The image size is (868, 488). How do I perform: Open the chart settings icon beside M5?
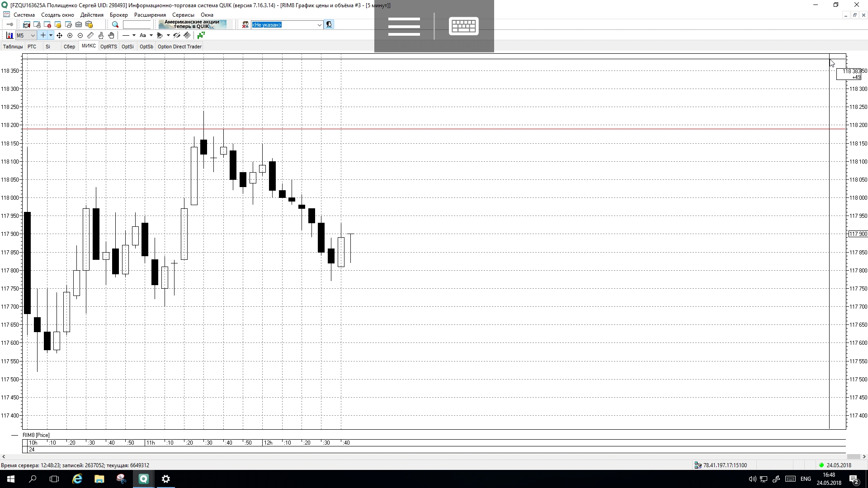coord(9,35)
